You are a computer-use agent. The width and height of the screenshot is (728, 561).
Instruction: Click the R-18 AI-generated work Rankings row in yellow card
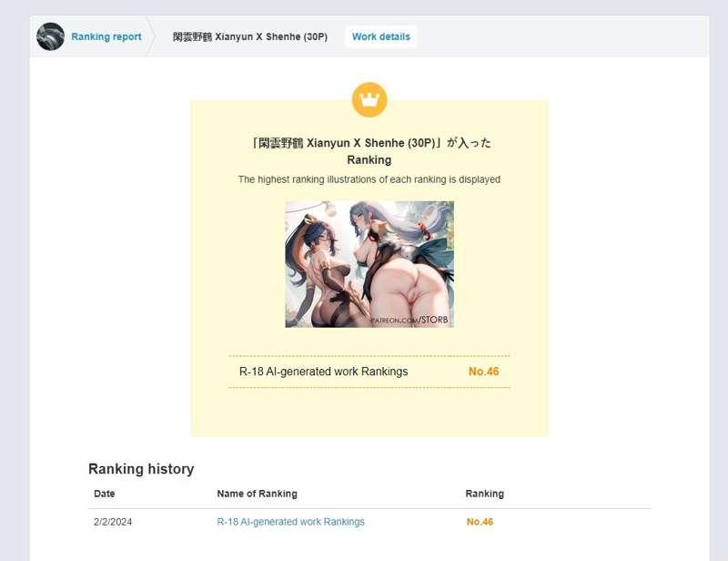point(369,372)
